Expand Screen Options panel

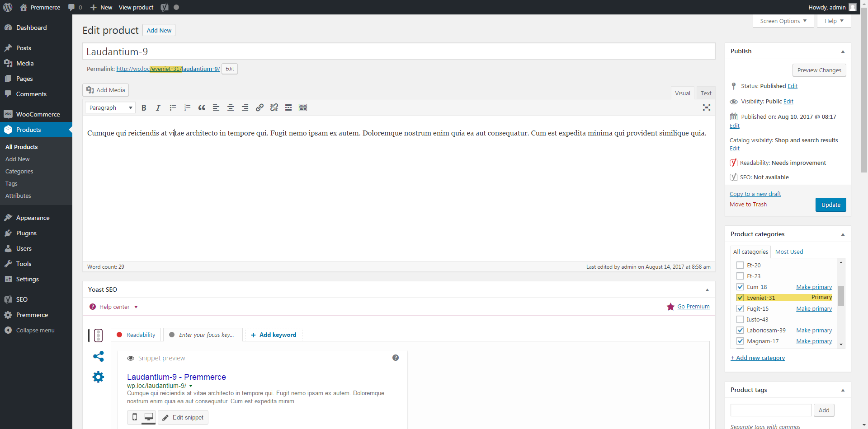point(783,21)
